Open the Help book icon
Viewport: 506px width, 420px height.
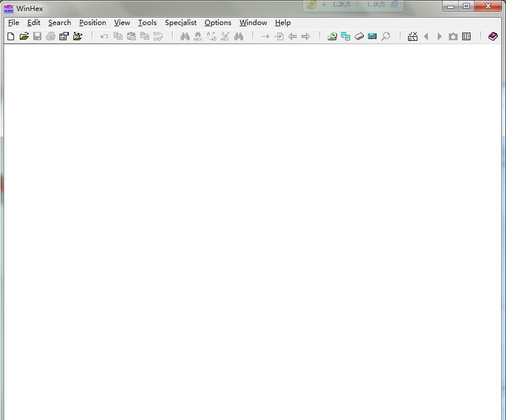tap(493, 36)
